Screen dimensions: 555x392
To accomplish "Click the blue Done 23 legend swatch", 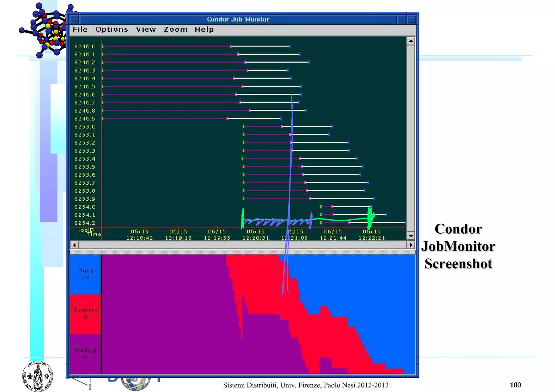I will 85,274.
